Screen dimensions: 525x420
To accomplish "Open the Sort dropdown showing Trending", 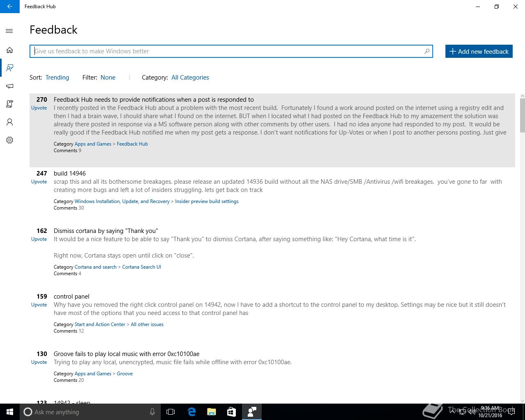I will (x=57, y=78).
